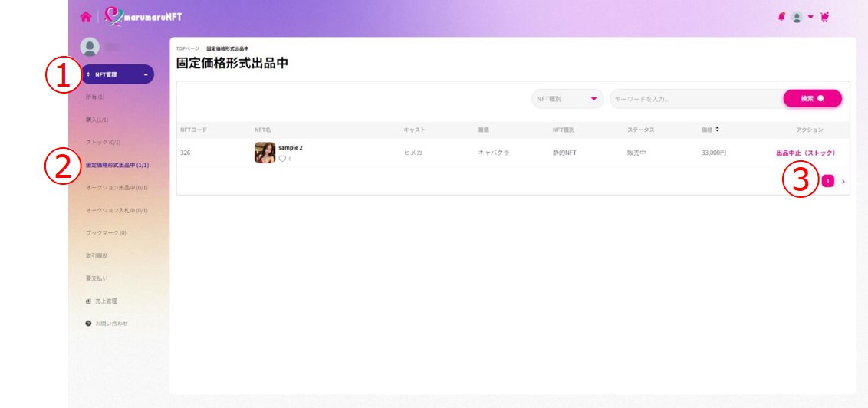
Task: Open オークション出品中 (0/1)
Action: (x=117, y=188)
